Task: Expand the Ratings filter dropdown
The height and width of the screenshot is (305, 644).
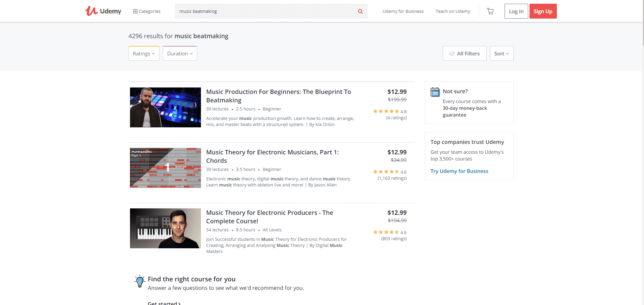Action: [x=144, y=54]
